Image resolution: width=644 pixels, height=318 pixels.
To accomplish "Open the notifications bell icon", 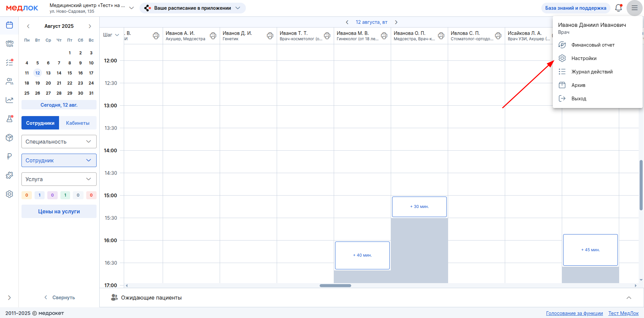I will tap(618, 8).
